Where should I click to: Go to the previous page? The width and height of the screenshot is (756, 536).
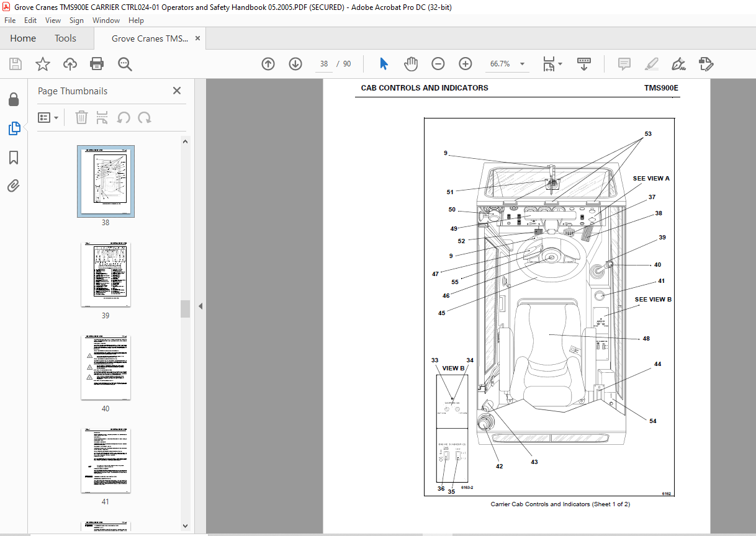[x=268, y=64]
